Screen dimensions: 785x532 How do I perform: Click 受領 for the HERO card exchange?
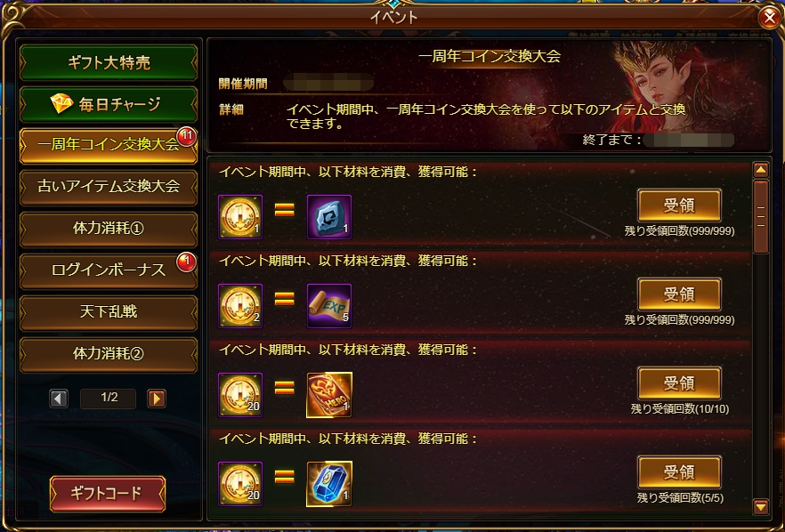679,383
